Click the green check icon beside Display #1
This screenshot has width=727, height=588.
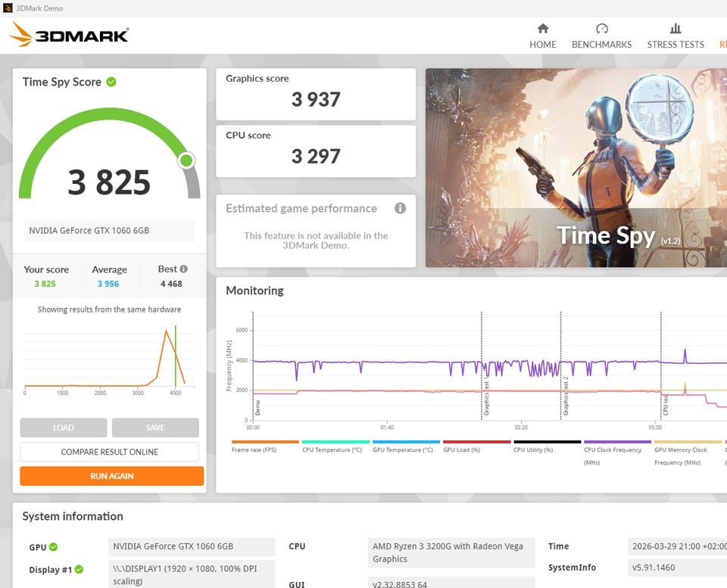[x=79, y=570]
